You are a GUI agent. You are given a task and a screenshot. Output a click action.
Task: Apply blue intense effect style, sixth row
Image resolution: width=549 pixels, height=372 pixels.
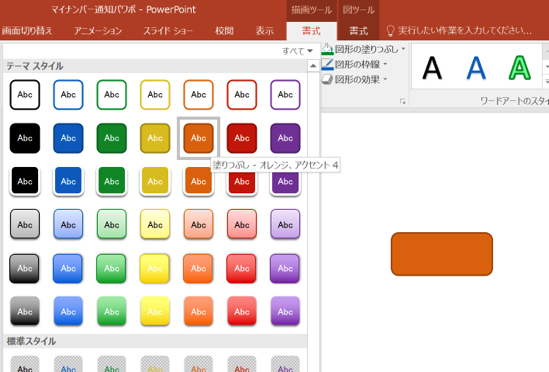pyautogui.click(x=68, y=311)
